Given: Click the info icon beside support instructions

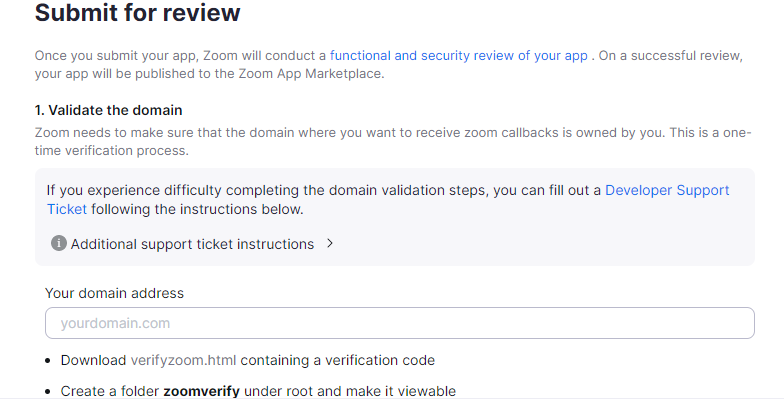Looking at the screenshot, I should coord(58,243).
